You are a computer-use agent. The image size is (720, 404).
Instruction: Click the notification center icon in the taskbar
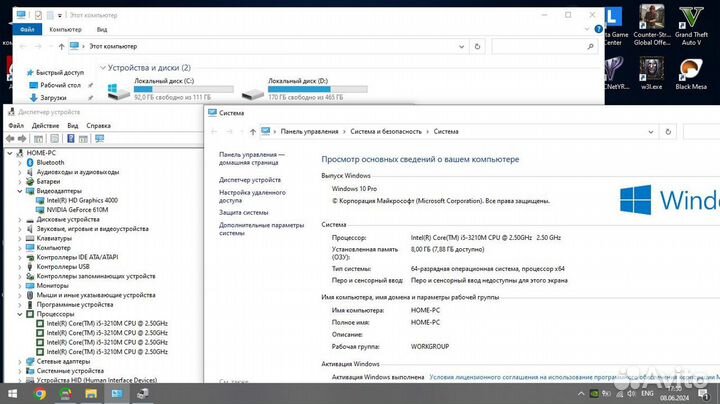click(703, 394)
